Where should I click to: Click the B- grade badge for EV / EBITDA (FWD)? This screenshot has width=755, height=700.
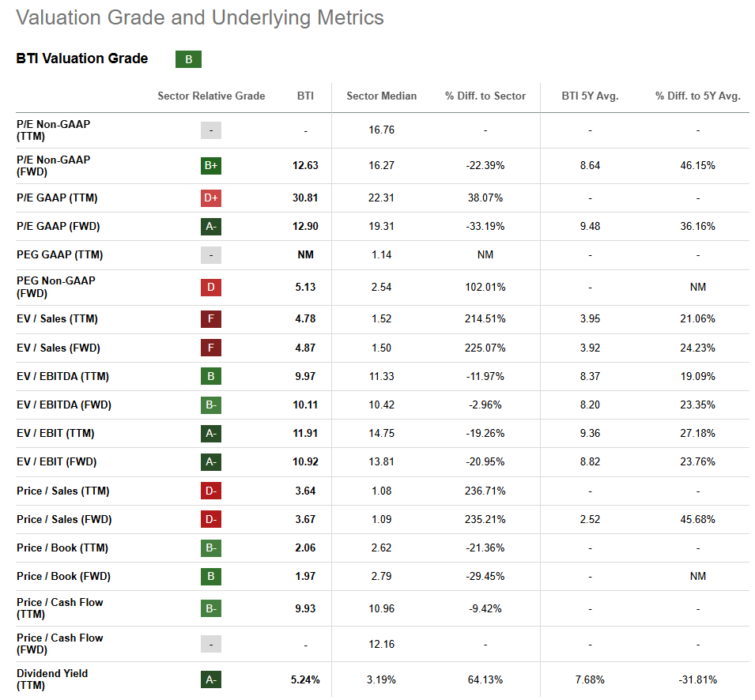click(211, 405)
